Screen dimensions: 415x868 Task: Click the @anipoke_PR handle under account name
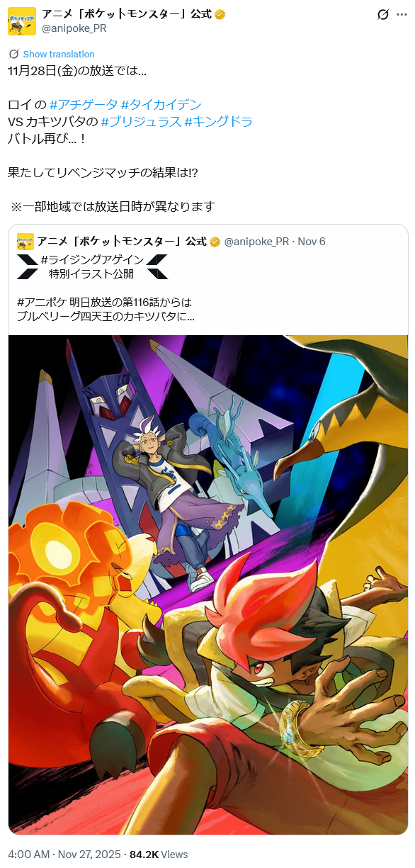74,28
